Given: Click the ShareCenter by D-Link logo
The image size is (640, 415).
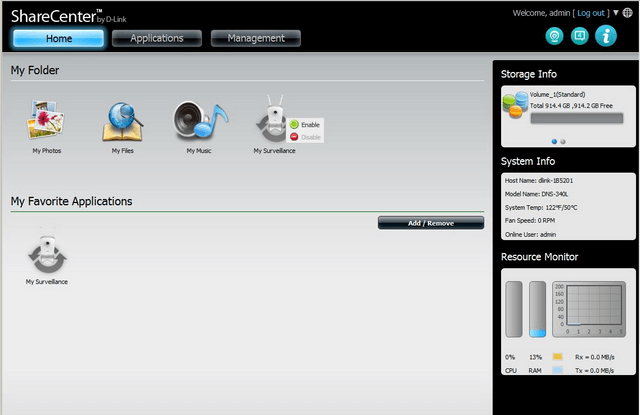Looking at the screenshot, I should click(69, 16).
